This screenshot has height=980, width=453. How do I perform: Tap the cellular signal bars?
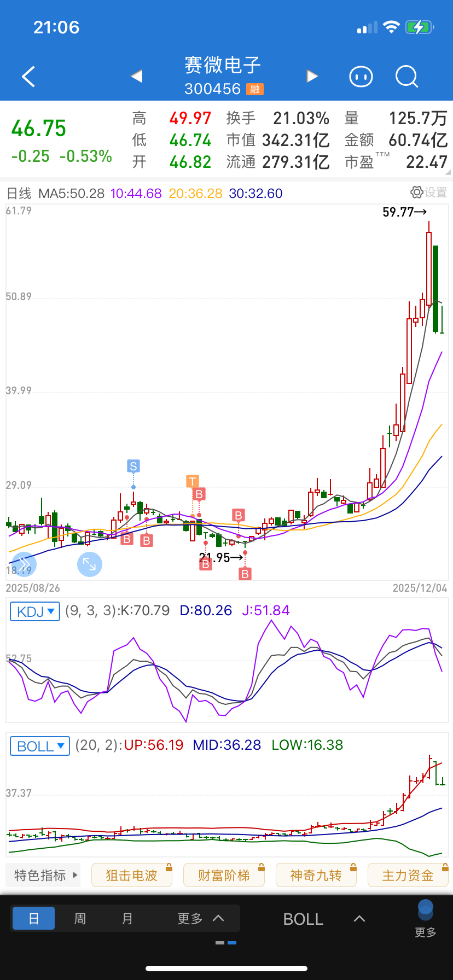[x=367, y=27]
